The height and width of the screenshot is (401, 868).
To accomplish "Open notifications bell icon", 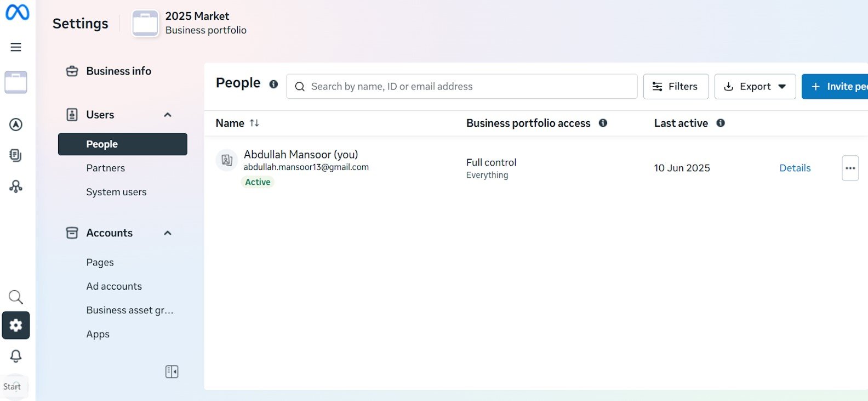I will pyautogui.click(x=16, y=356).
